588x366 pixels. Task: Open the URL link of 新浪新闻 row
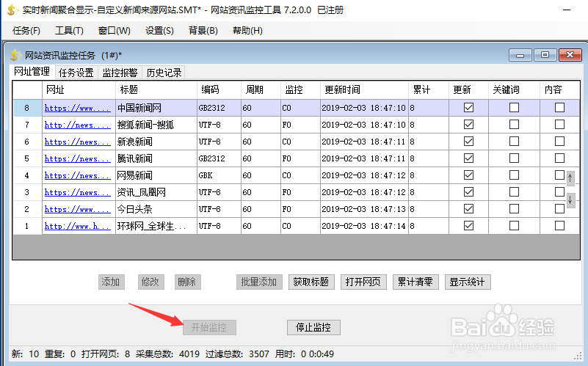click(78, 142)
